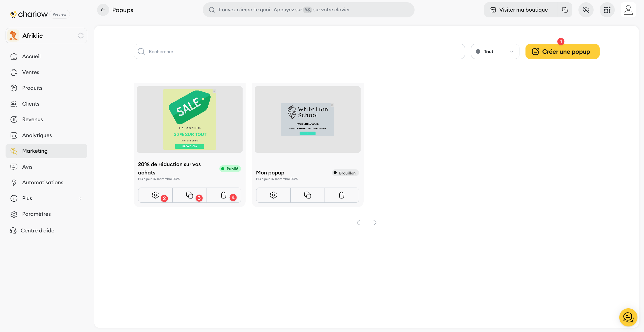This screenshot has width=644, height=332.
Task: Open the SALE popup thumbnail
Action: (x=189, y=119)
